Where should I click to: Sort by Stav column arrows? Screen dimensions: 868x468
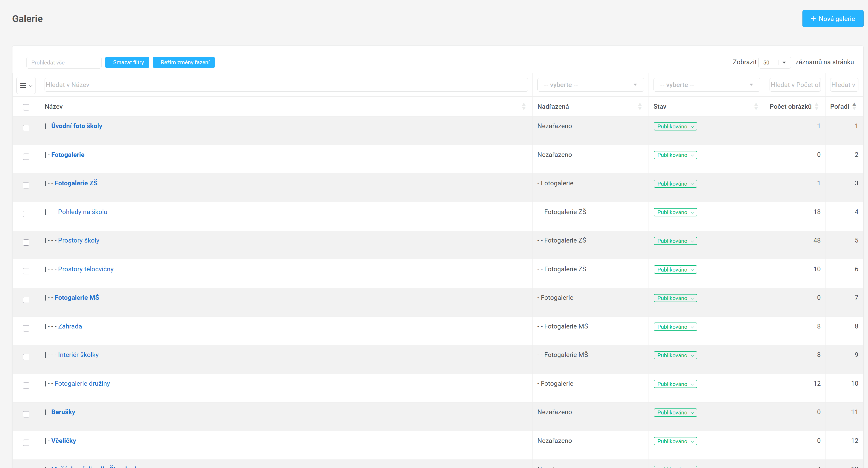click(756, 106)
